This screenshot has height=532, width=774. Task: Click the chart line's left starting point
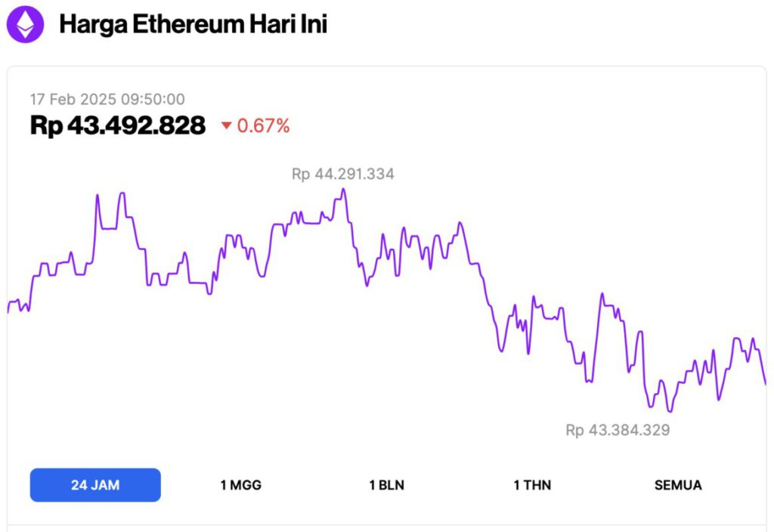(x=8, y=310)
